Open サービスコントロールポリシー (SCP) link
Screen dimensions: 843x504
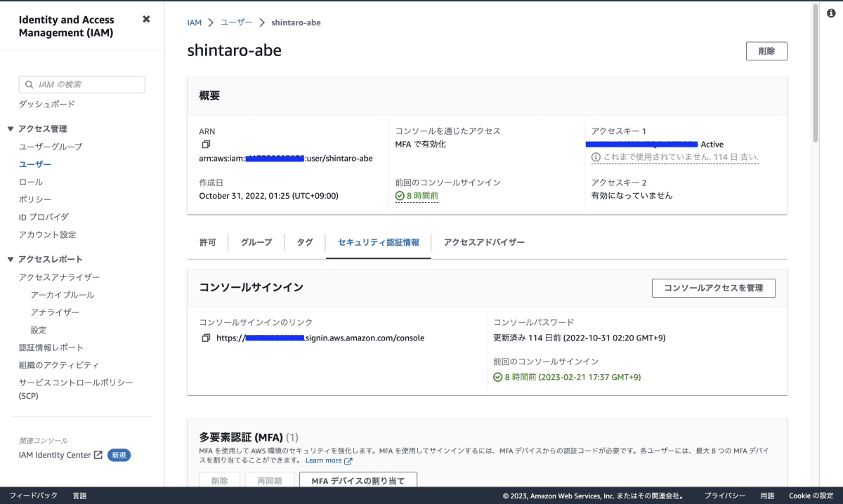click(76, 389)
